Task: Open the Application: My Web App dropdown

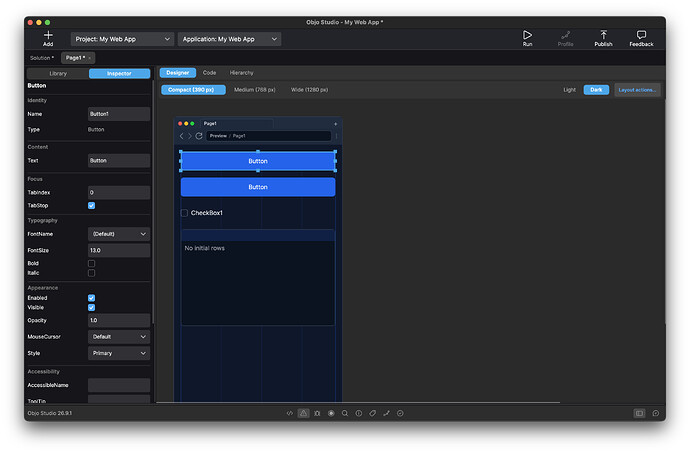Action: [229, 39]
